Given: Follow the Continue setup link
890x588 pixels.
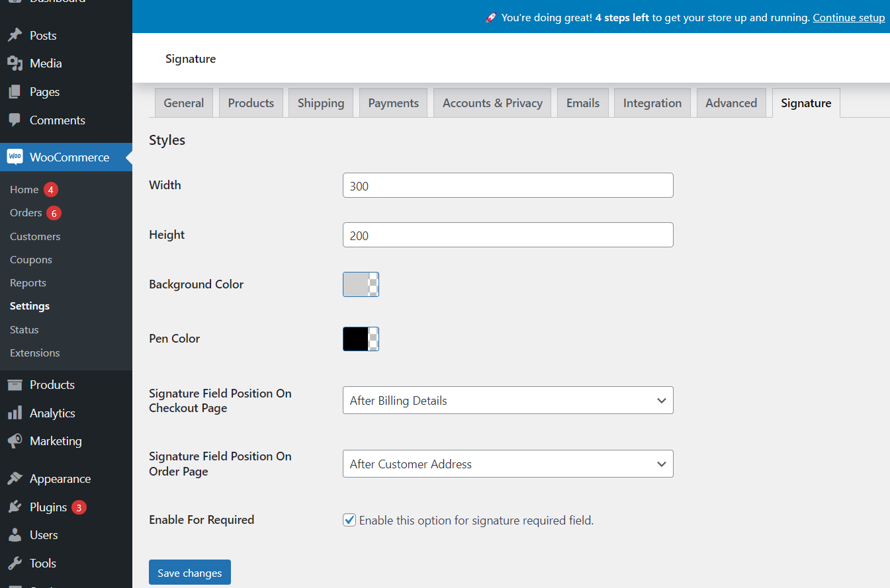Looking at the screenshot, I should pyautogui.click(x=848, y=18).
